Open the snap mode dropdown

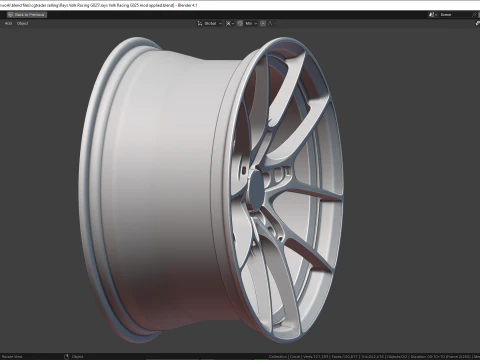(x=251, y=23)
